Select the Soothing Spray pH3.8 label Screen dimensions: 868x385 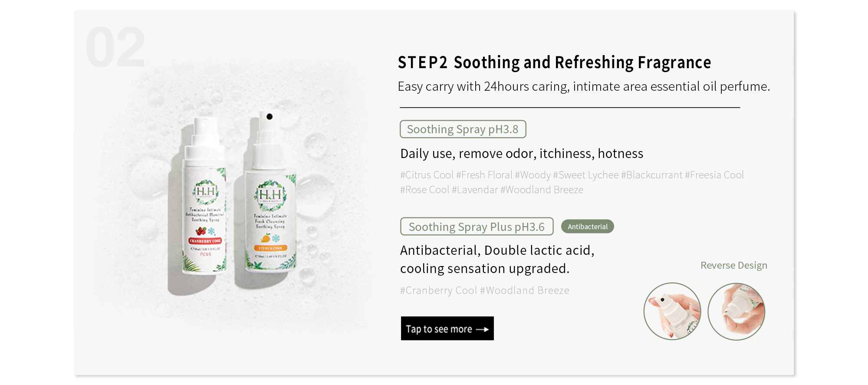[x=463, y=129]
